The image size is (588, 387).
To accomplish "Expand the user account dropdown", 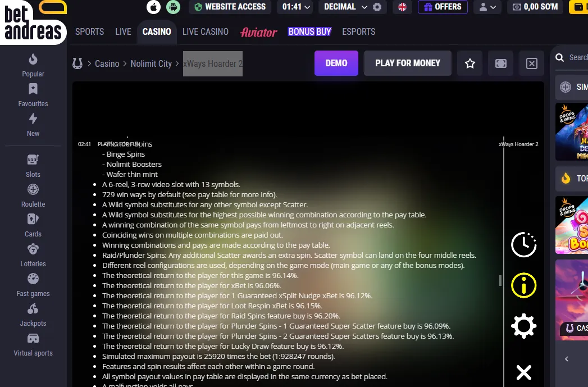I will point(487,7).
